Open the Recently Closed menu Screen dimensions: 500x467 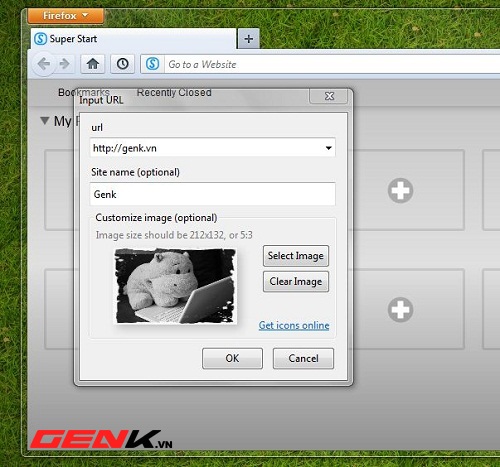(x=174, y=92)
